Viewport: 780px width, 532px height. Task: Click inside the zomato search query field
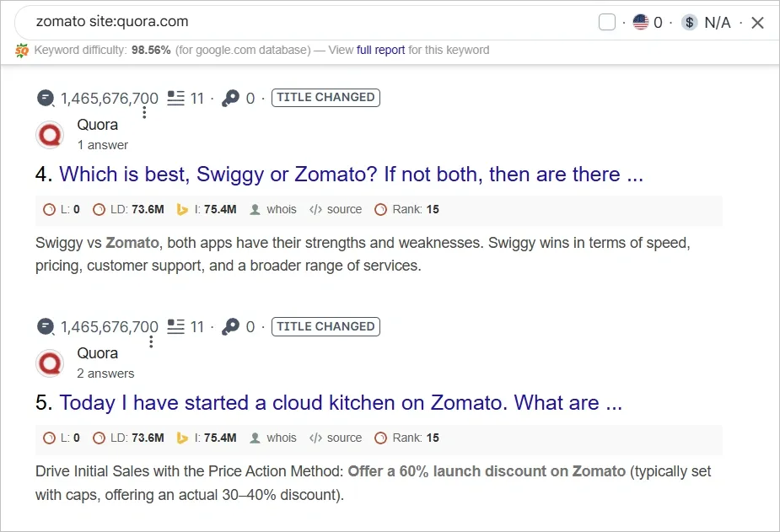(x=169, y=22)
